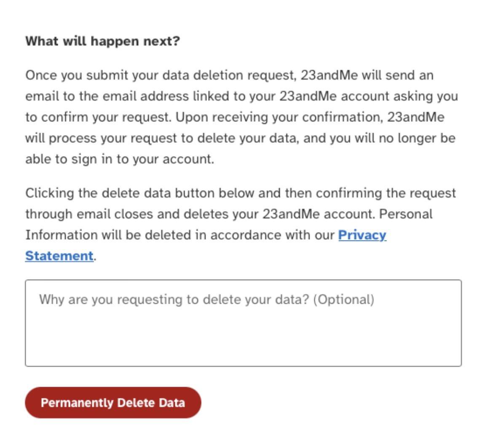Click the paragraph starting "Once you submit"
The image size is (504, 433).
click(x=240, y=117)
